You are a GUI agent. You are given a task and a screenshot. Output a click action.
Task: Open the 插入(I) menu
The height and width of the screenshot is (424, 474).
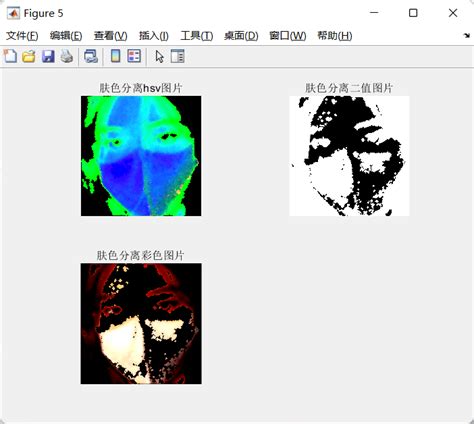tap(154, 36)
